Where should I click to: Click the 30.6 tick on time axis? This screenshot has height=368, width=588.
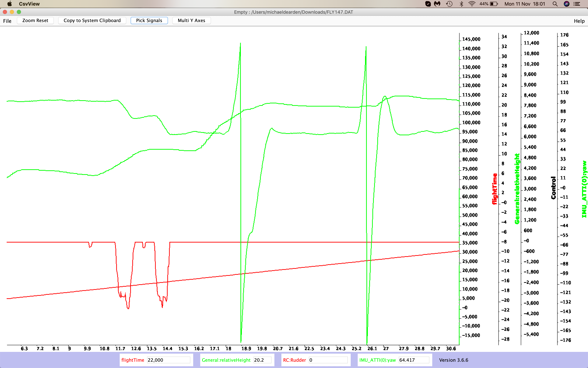pyautogui.click(x=451, y=349)
